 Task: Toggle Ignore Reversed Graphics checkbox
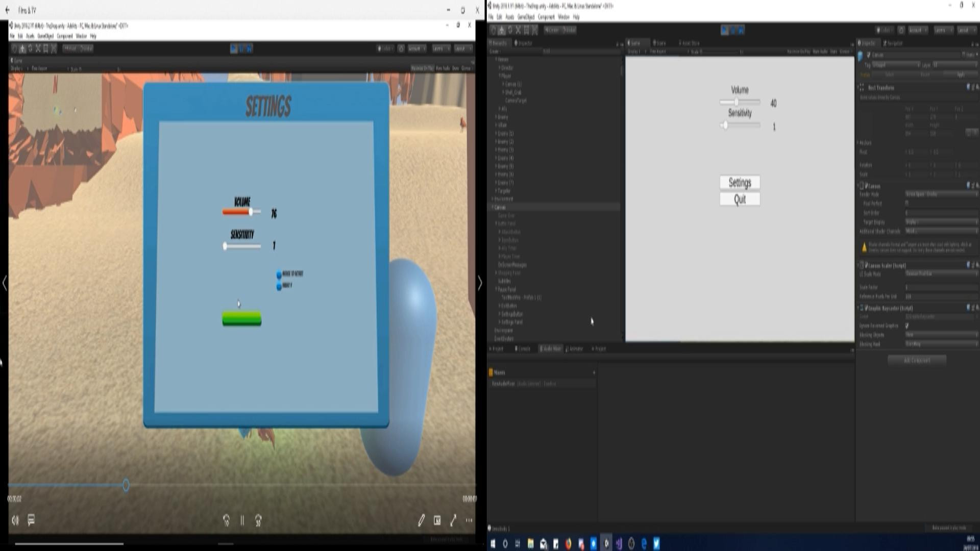908,325
